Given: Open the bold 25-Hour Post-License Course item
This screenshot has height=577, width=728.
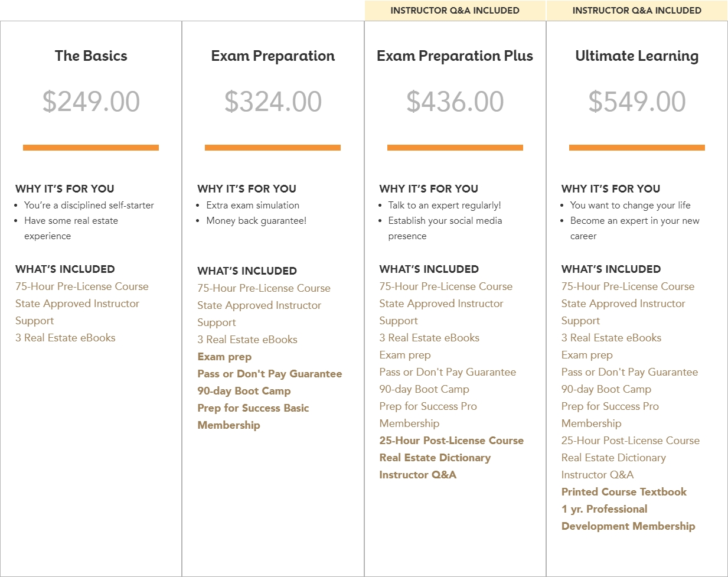Looking at the screenshot, I should [x=451, y=441].
